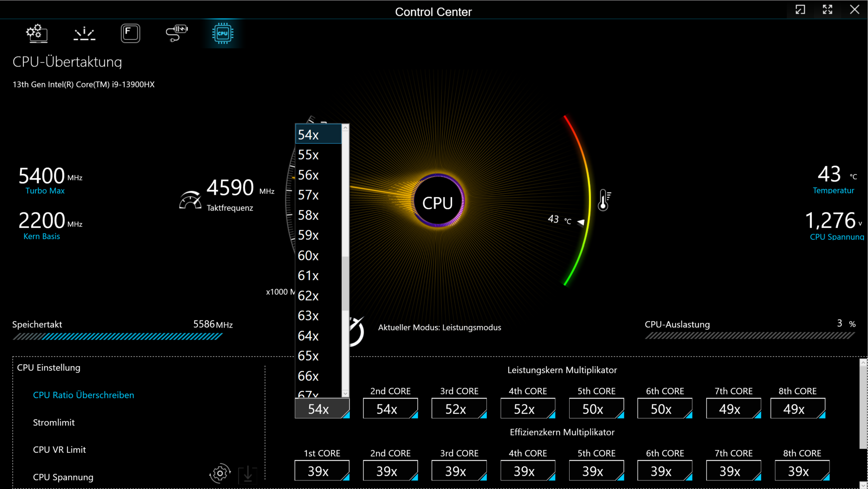Open the system settings laptop-gears tab
The image size is (868, 489).
coord(37,33)
